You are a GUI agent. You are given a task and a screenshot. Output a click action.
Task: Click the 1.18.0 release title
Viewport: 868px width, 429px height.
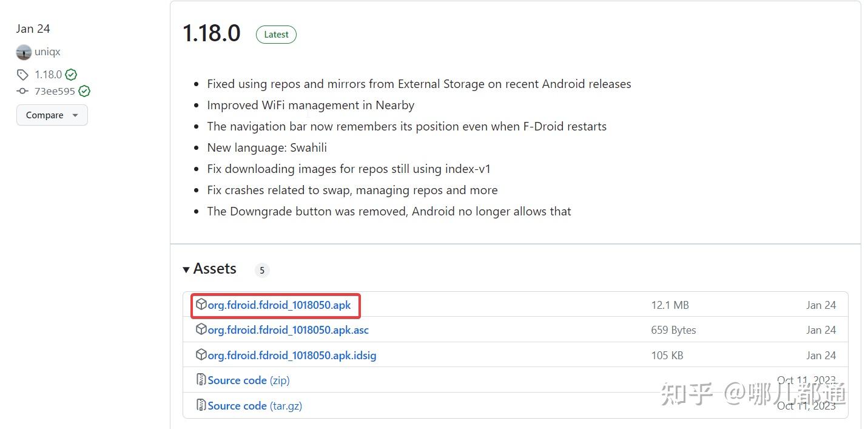point(212,33)
